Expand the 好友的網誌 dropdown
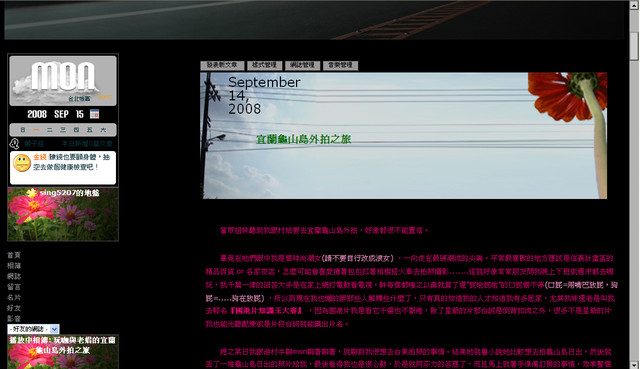The image size is (640, 369). (x=33, y=329)
